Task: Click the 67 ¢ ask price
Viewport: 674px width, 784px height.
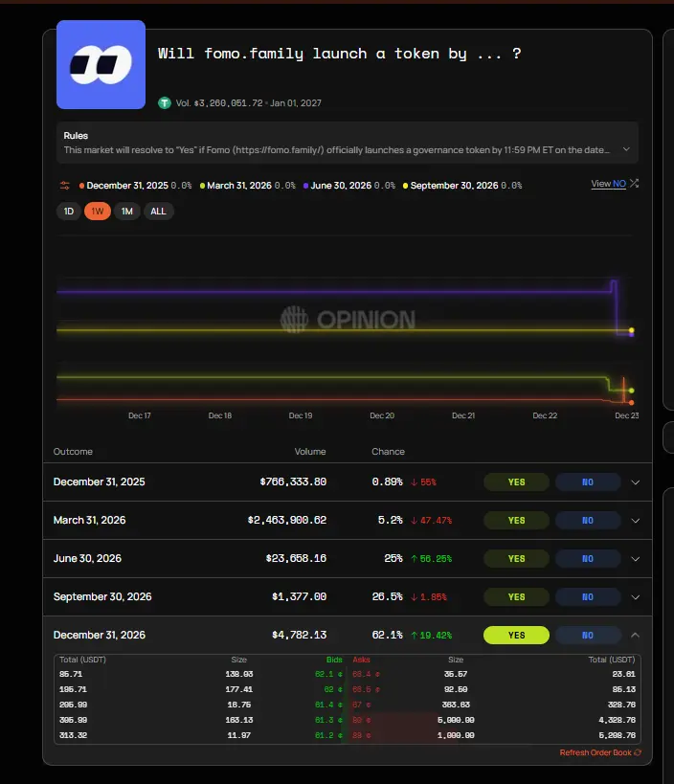Action: click(x=362, y=705)
